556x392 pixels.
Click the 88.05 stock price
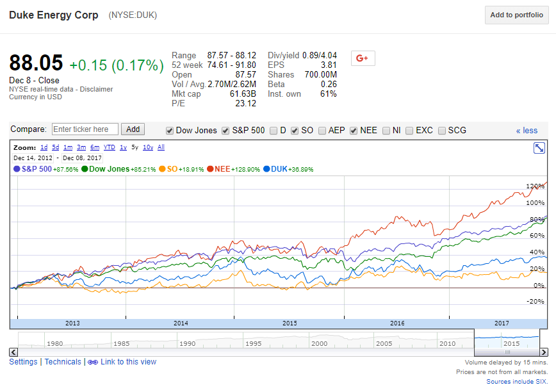click(36, 63)
